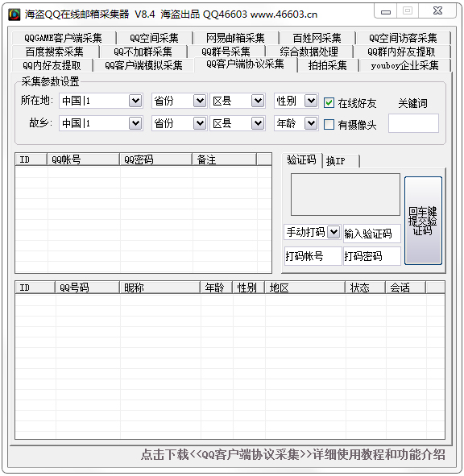
Task: Open the tutorial download link at bottom
Action: [x=292, y=454]
